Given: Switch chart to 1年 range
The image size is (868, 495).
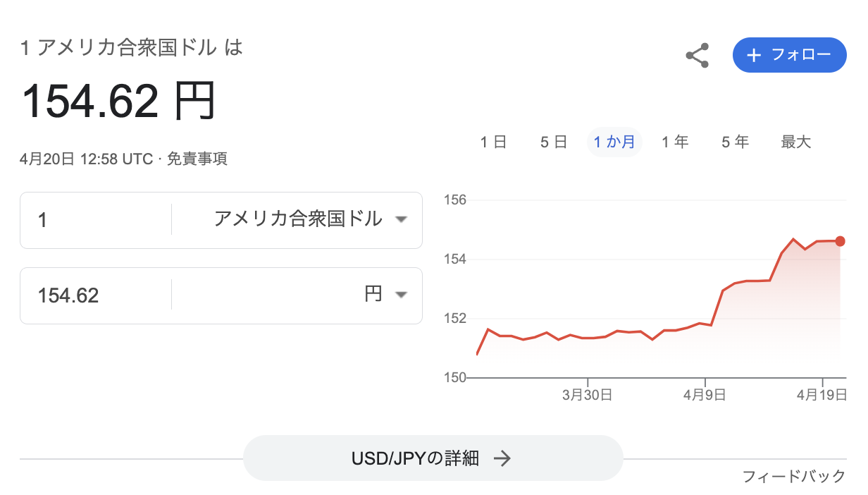Looking at the screenshot, I should coord(675,142).
